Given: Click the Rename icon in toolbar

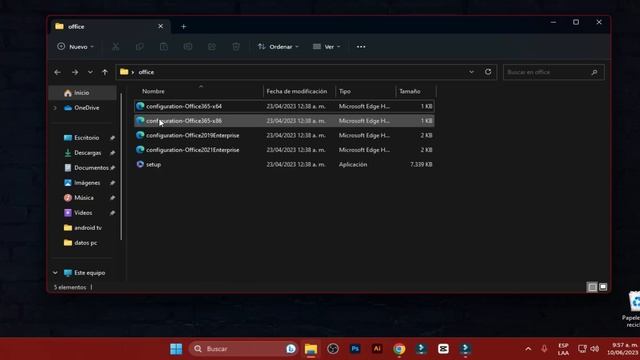Looking at the screenshot, I should 188,47.
